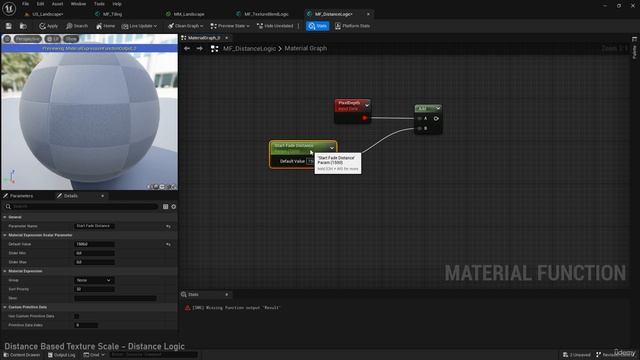The image size is (640, 360).
Task: Open the Live Update dropdown
Action: click(139, 26)
